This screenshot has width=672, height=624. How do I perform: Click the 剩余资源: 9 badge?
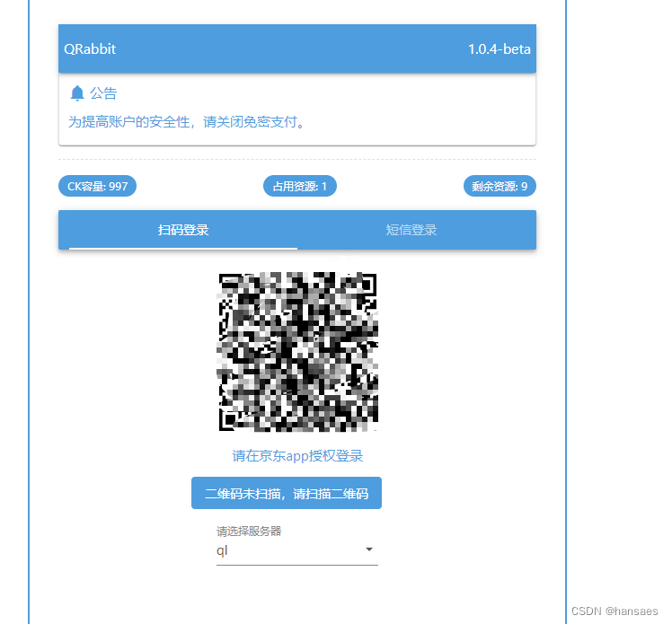click(x=500, y=187)
